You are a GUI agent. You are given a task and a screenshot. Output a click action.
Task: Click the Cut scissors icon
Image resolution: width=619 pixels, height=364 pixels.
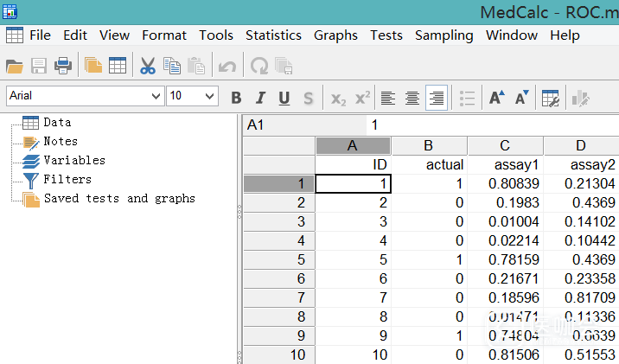(148, 66)
